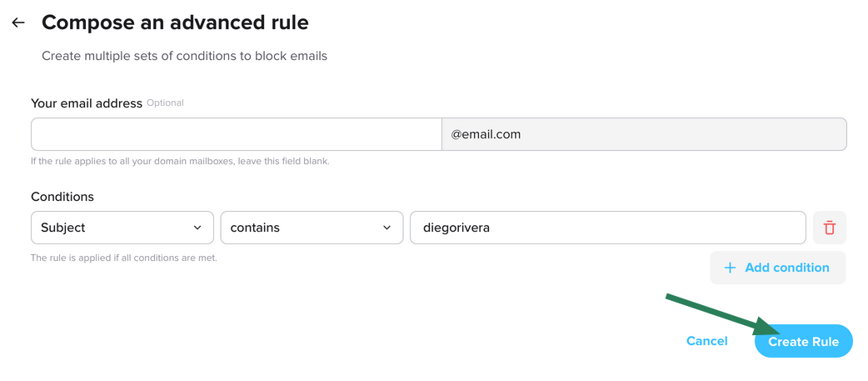Image resolution: width=868 pixels, height=381 pixels.
Task: Click the subtitle about blocking emails
Action: (x=184, y=56)
